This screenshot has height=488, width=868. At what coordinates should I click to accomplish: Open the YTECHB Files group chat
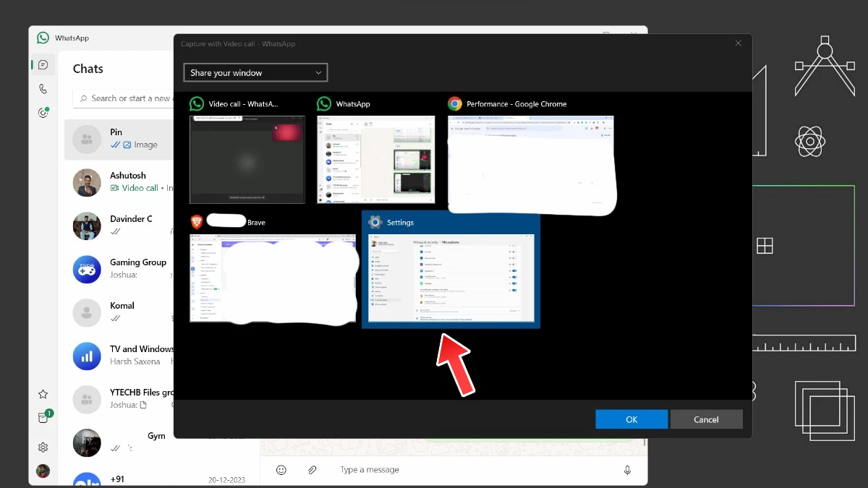pyautogui.click(x=120, y=399)
